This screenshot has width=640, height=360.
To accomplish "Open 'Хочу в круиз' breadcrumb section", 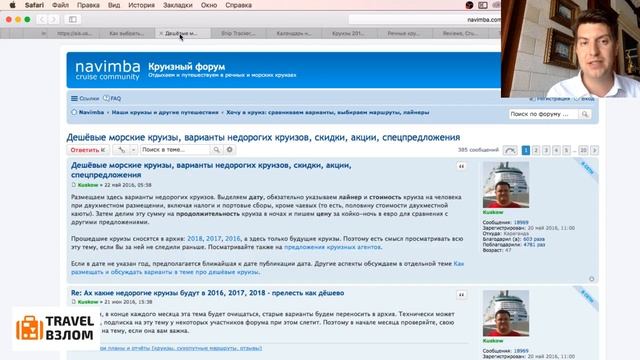I will coord(327,112).
